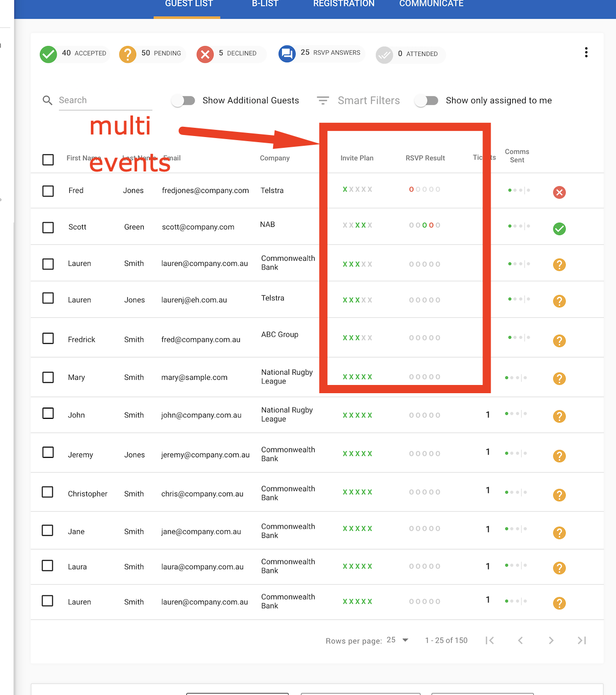Click pending status icon for Christopher Smith

coord(560,495)
